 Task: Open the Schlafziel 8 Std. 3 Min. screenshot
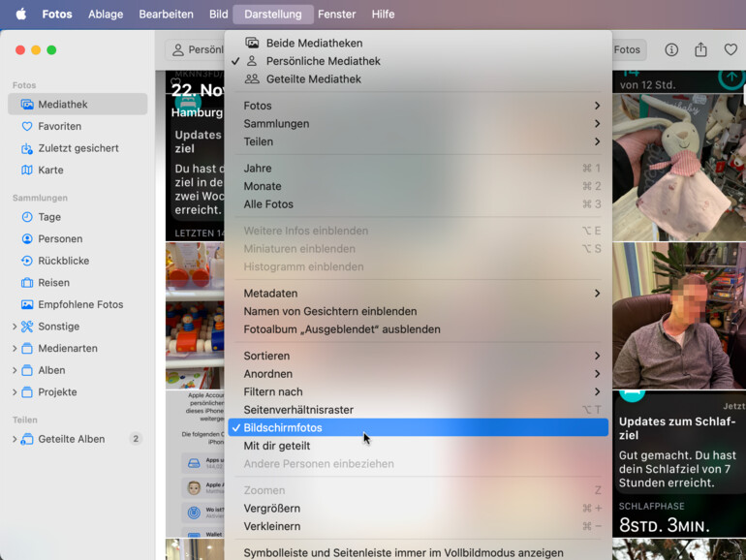click(679, 464)
